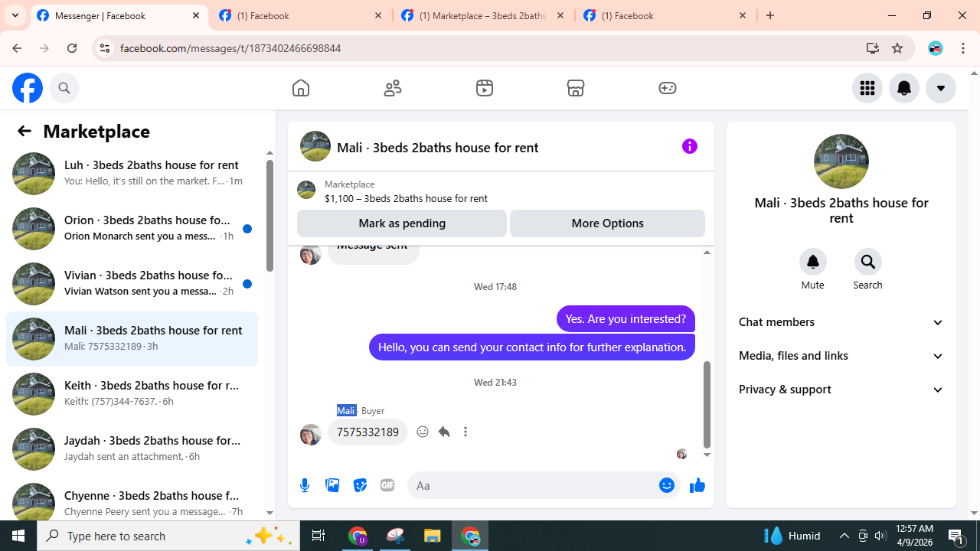Viewport: 980px width, 551px height.
Task: Open Windows Start menu
Action: pos(18,536)
